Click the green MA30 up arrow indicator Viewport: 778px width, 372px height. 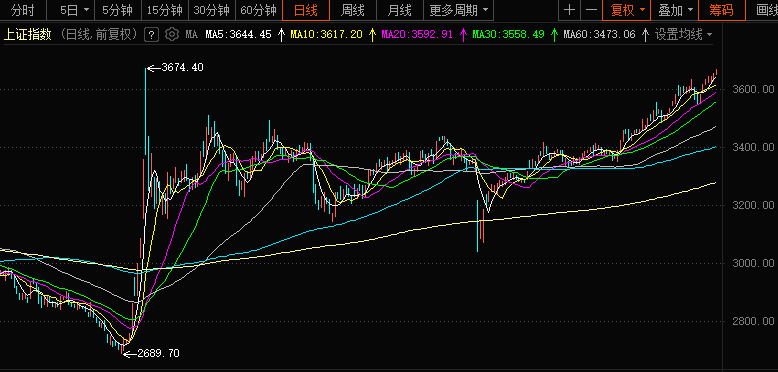554,35
